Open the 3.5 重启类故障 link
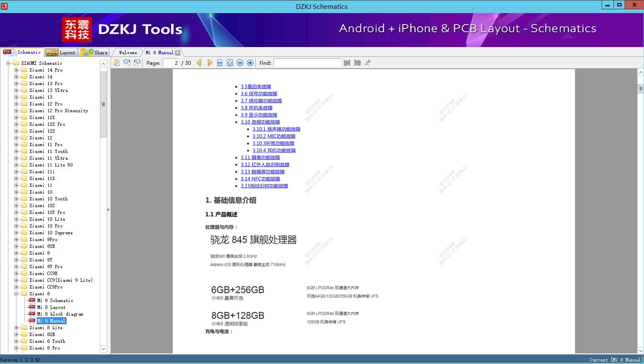The image size is (644, 364). pyautogui.click(x=256, y=86)
